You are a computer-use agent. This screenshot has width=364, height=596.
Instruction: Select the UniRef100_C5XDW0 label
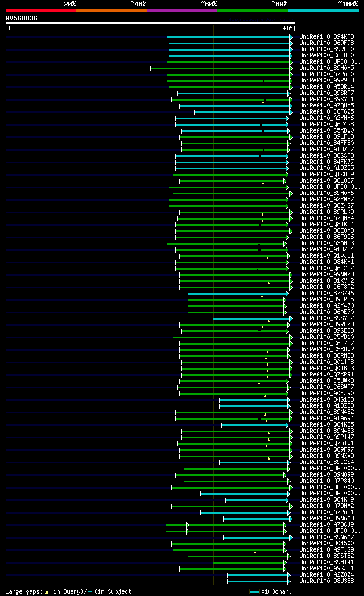click(326, 131)
